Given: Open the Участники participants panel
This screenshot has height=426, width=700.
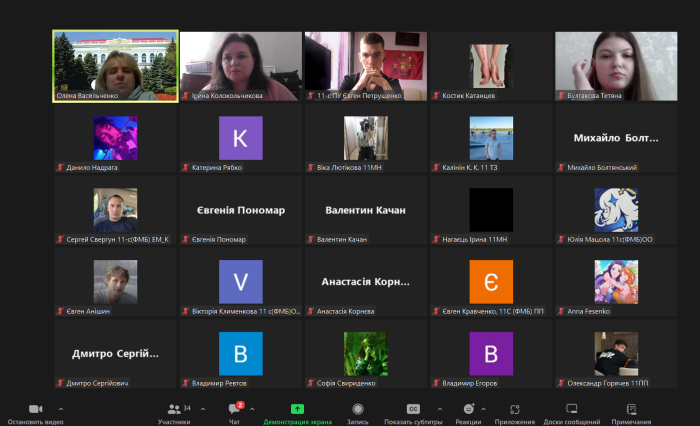Looking at the screenshot, I should 175,409.
